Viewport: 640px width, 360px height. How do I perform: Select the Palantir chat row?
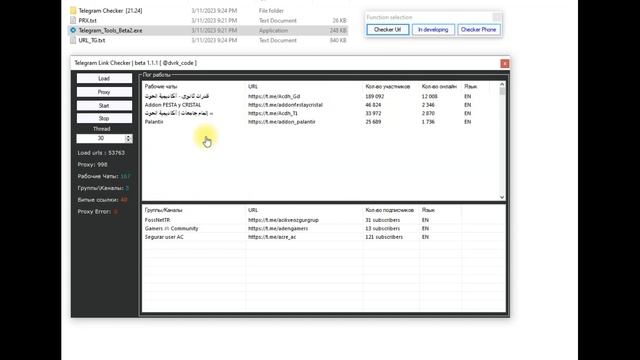321,122
